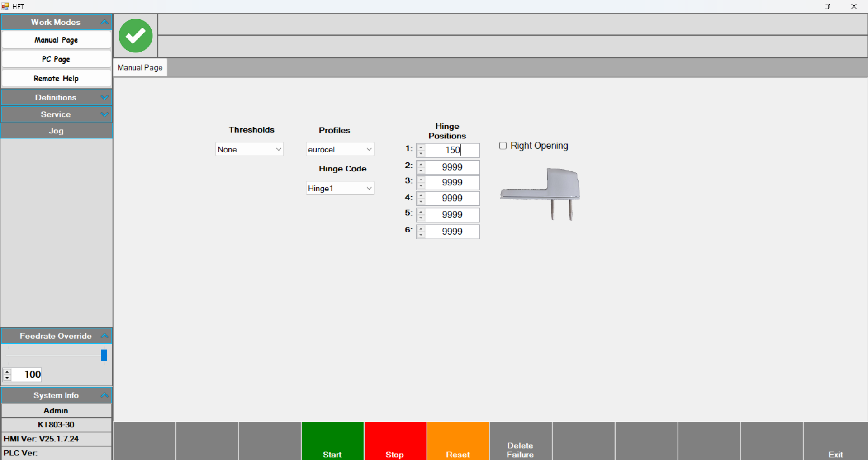Screen dimensions: 868x460
Task: Enable the Right Opening checkbox
Action: click(503, 146)
